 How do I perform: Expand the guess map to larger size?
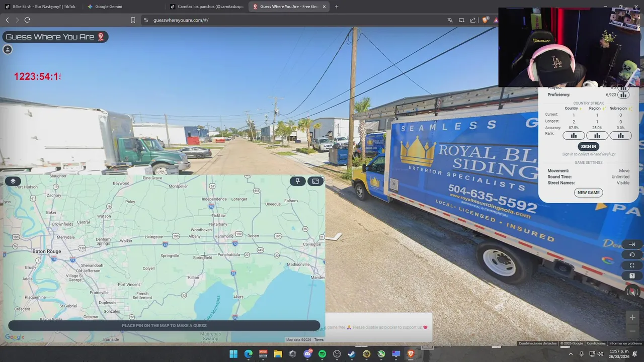[315, 181]
